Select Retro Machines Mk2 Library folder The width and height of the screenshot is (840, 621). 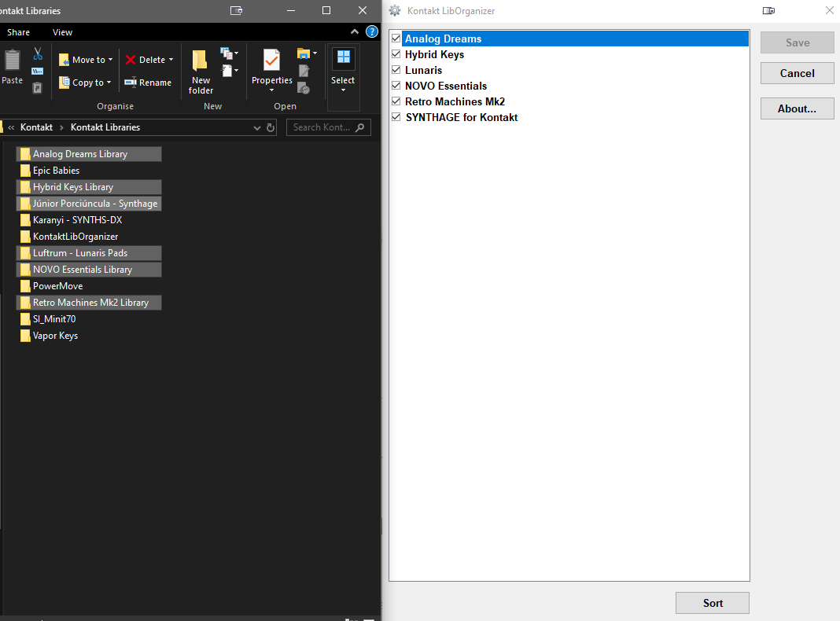coord(89,303)
